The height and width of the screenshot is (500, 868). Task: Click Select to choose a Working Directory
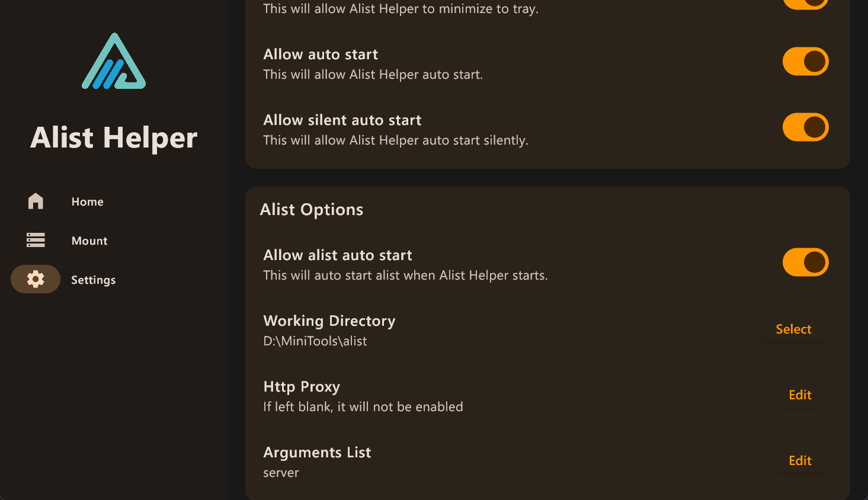(793, 329)
